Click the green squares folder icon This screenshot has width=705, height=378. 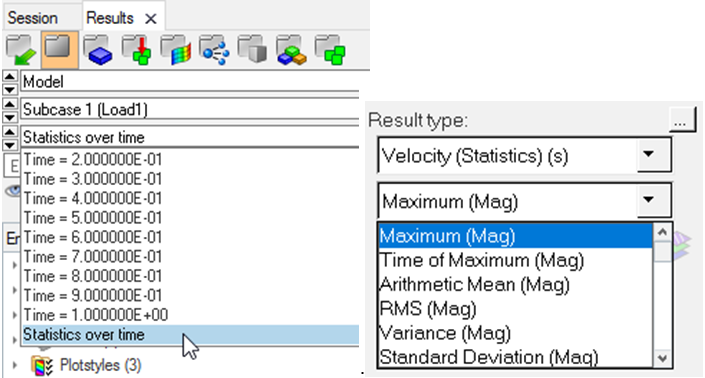[330, 50]
